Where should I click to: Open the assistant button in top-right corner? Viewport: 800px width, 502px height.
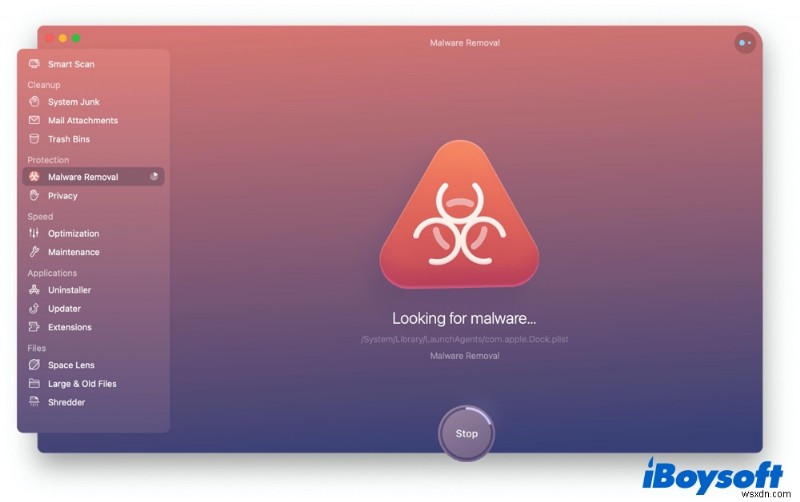[x=745, y=43]
